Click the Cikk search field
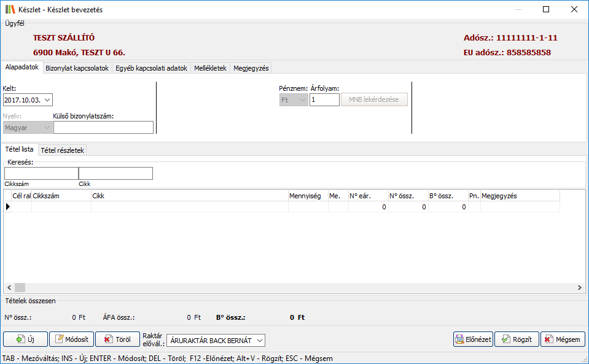 [115, 174]
